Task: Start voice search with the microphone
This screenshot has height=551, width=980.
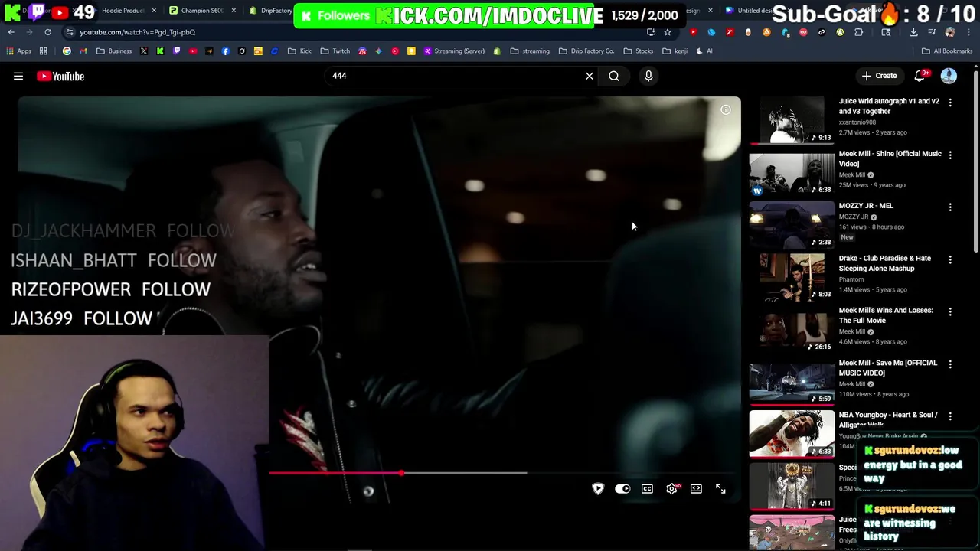Action: coord(648,76)
